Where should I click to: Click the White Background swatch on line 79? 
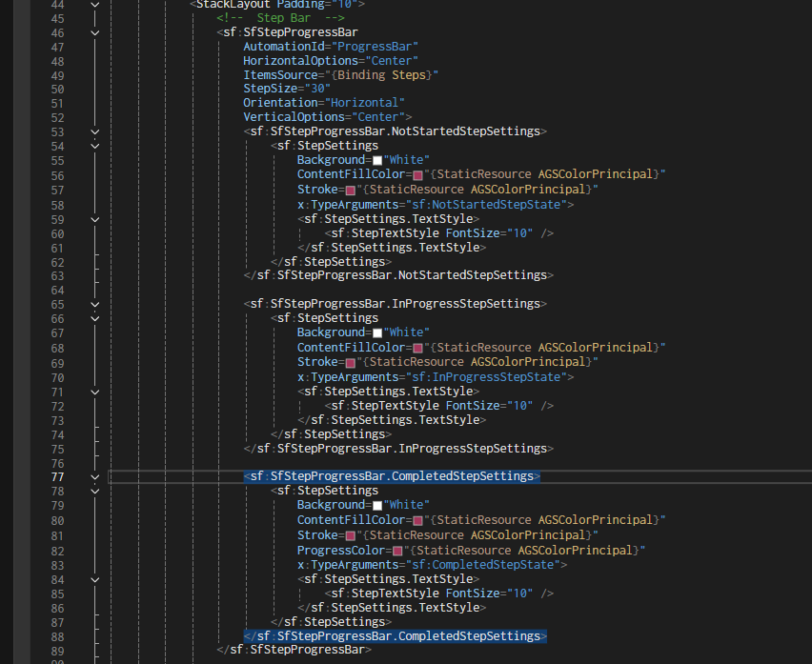tap(377, 506)
